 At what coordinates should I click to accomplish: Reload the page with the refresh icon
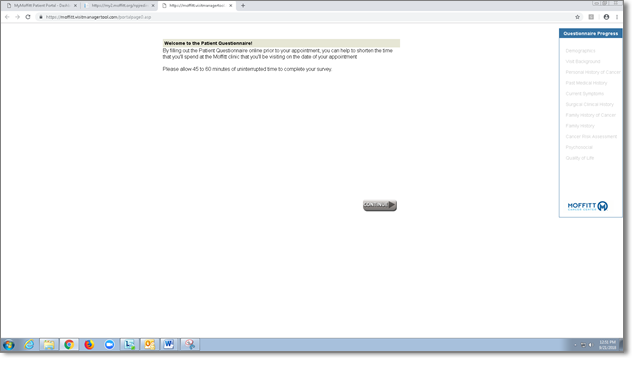point(28,17)
